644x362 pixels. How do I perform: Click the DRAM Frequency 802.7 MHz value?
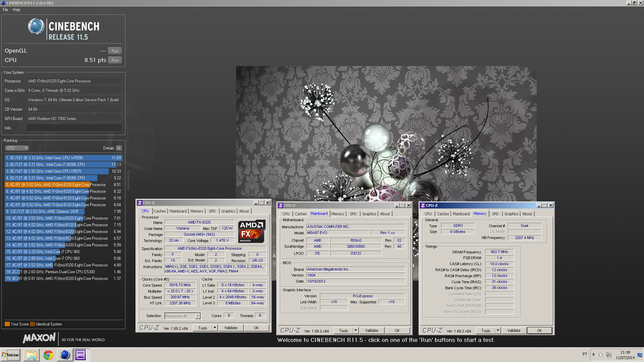(499, 252)
